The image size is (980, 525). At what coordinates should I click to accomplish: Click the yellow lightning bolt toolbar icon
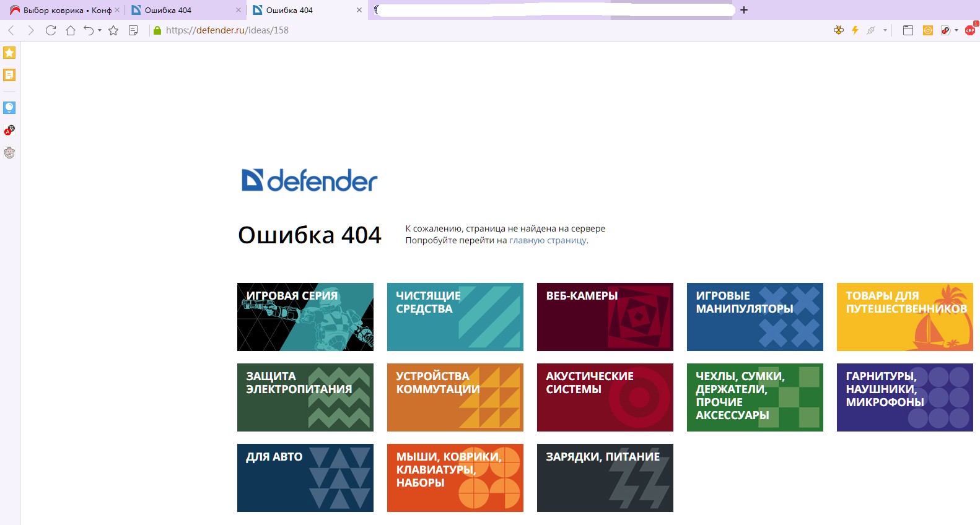tap(855, 30)
